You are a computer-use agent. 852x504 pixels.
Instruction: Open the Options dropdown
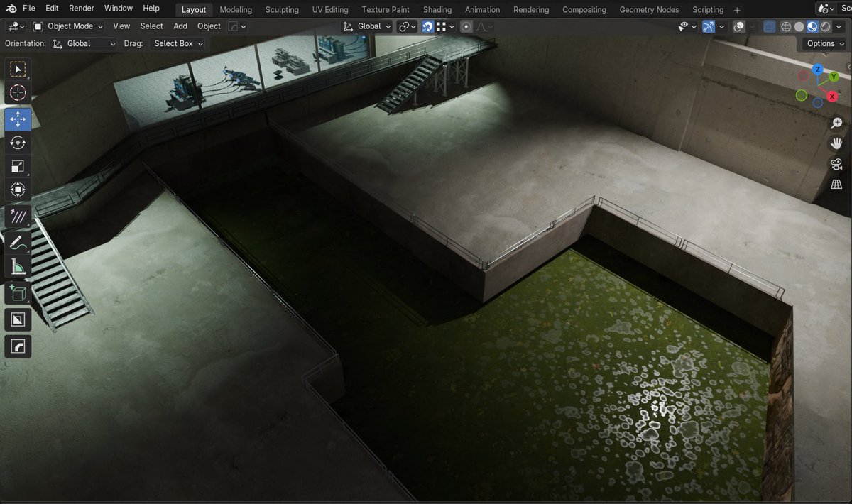coord(826,43)
